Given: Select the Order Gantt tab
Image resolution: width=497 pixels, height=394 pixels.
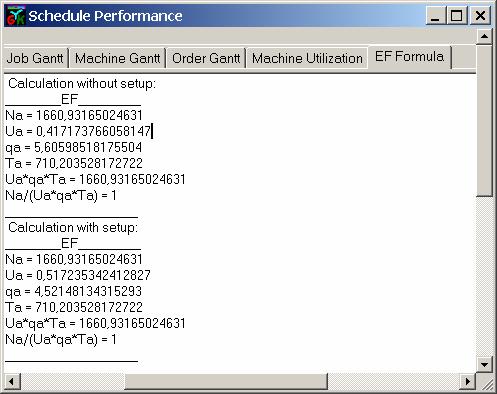Looking at the screenshot, I should (206, 58).
